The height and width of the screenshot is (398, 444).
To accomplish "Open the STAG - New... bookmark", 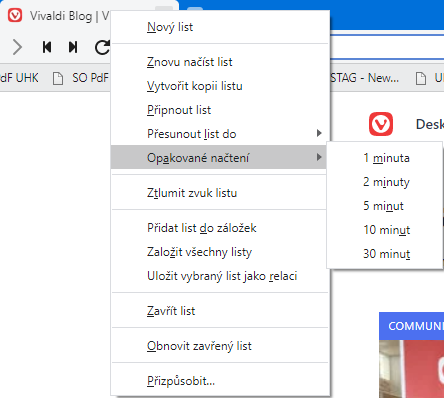I will [364, 78].
